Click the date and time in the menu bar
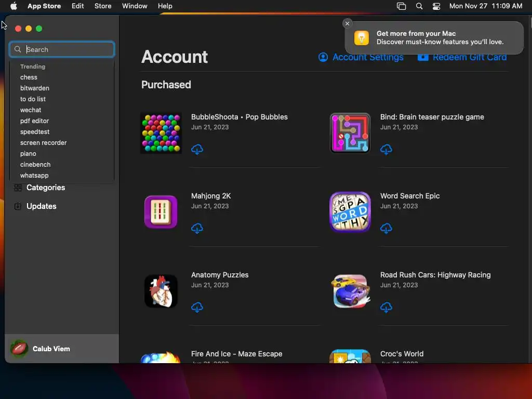532x399 pixels. 486,6
